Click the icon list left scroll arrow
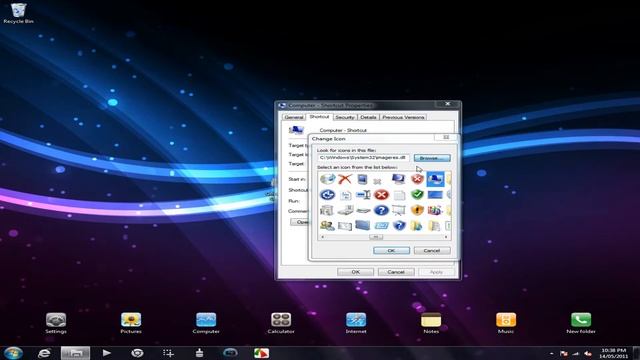This screenshot has height=360, width=640. click(322, 237)
